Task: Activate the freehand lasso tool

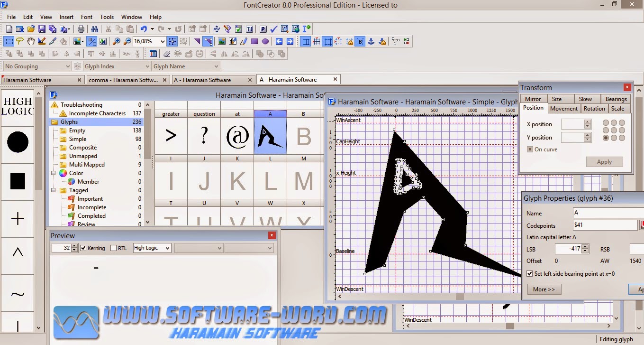Action: click(x=20, y=41)
